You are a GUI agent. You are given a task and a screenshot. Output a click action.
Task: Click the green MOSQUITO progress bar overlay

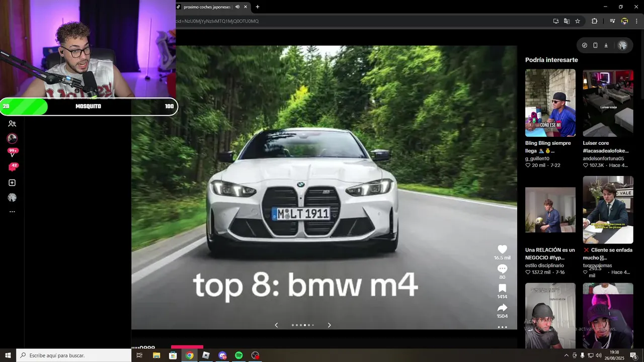coord(89,107)
